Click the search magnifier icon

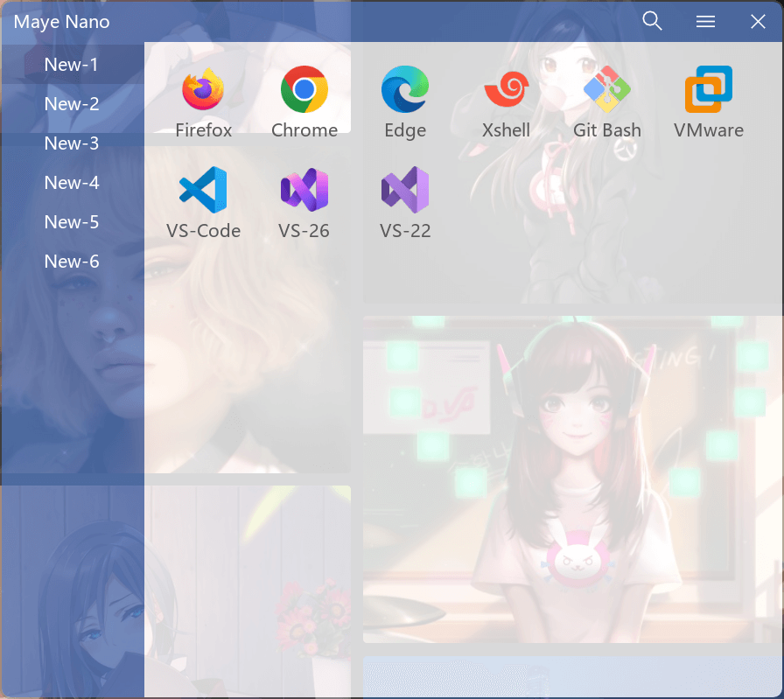click(652, 21)
